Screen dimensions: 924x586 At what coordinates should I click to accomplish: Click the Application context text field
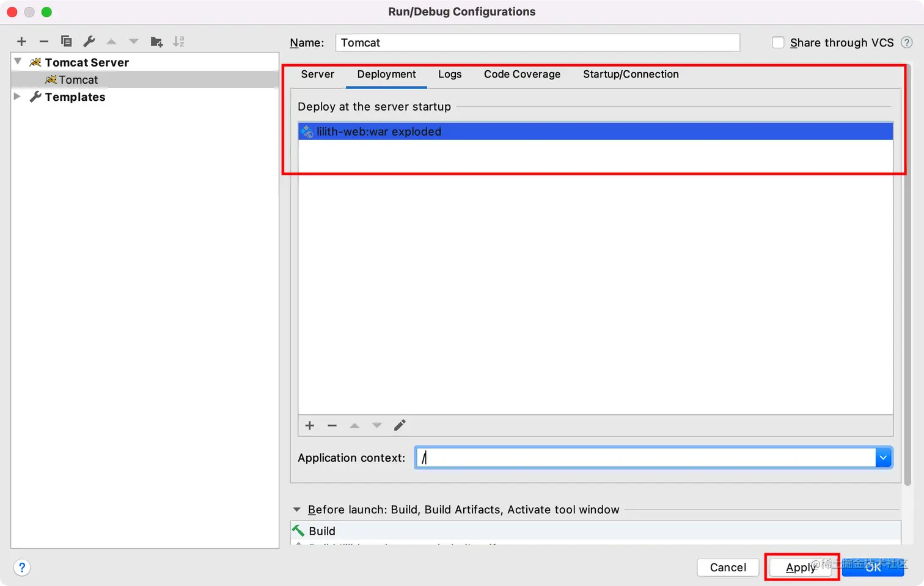point(646,458)
